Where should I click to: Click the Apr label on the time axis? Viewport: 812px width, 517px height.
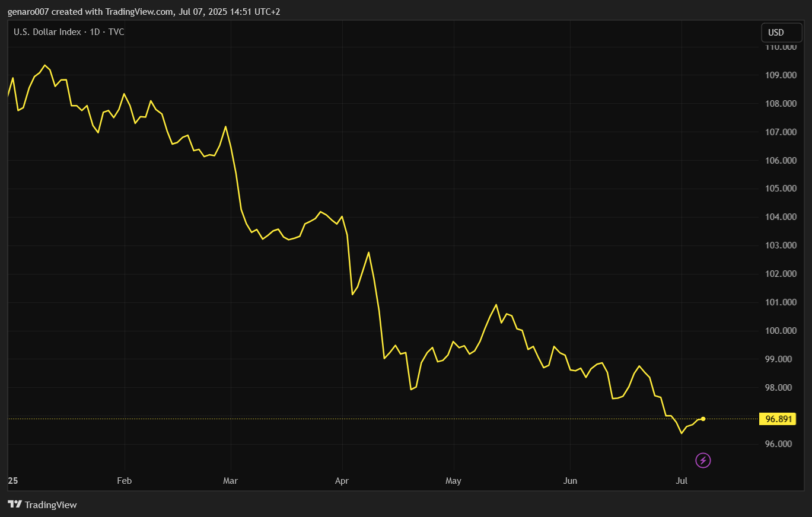(342, 481)
